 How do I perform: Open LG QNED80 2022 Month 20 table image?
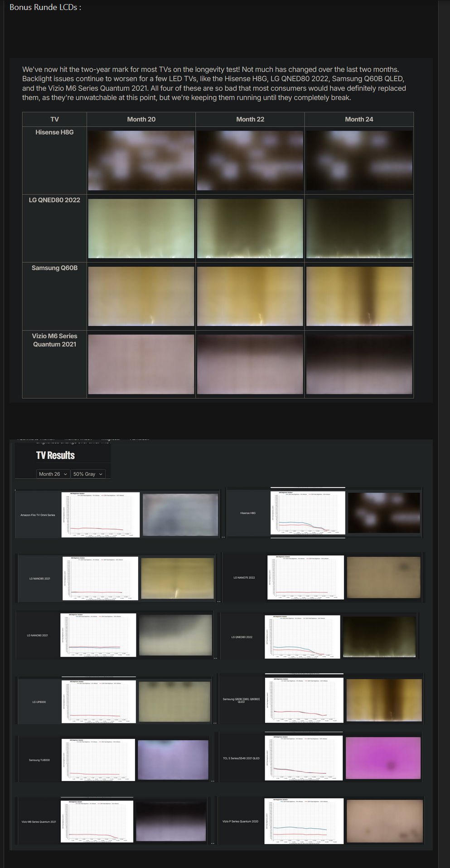pos(141,228)
